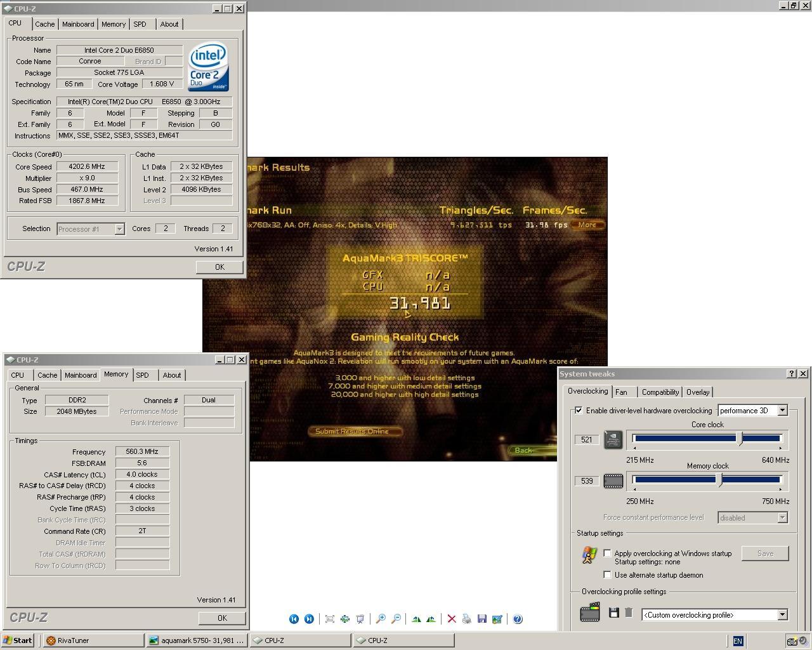
Task: Save a copy using floppy disk icon
Action: [482, 619]
